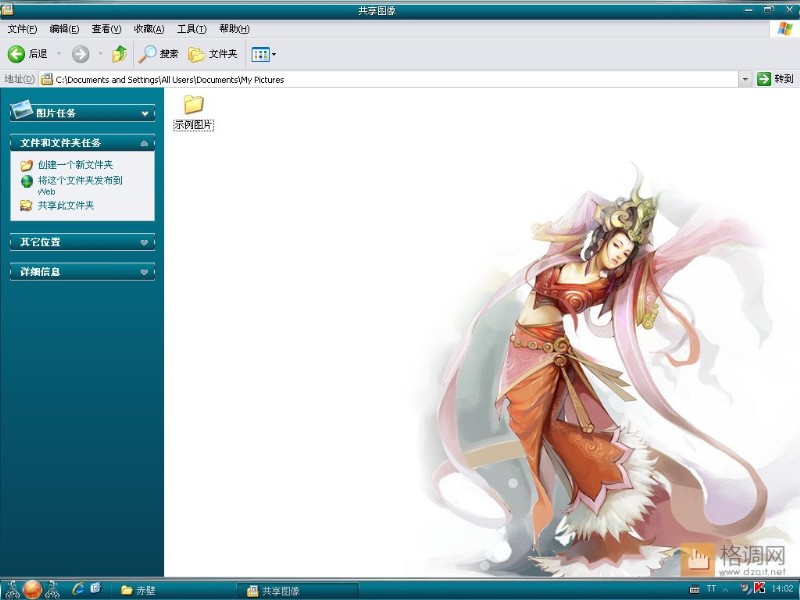Image resolution: width=800 pixels, height=600 pixels.
Task: Expand the 图片任务 panel
Action: [145, 113]
